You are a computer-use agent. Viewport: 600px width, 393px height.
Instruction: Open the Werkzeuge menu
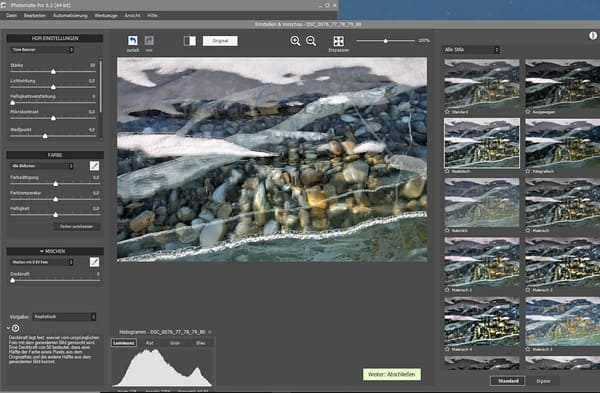coord(106,16)
